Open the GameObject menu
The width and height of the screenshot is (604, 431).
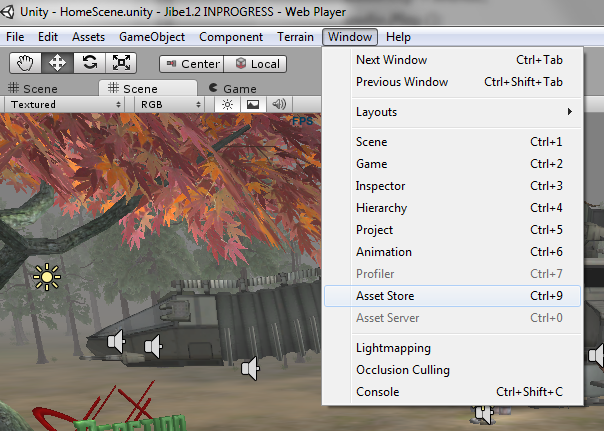(x=152, y=37)
